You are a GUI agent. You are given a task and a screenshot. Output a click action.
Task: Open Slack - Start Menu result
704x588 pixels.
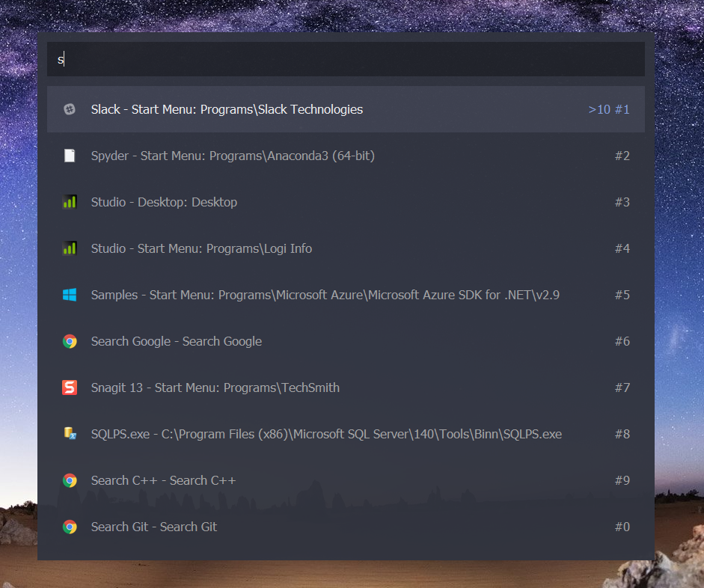point(346,109)
